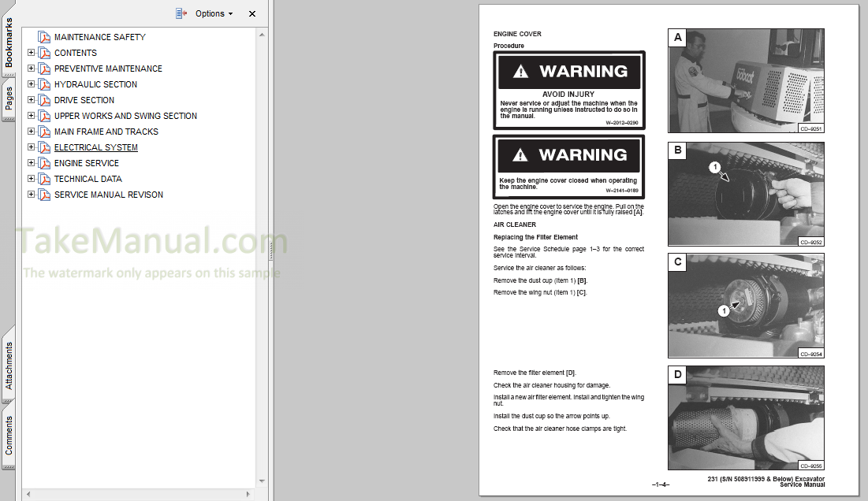Click the PDF icon beside SERVICE MANUAL REVISON
This screenshot has height=501, width=868.
click(x=46, y=195)
